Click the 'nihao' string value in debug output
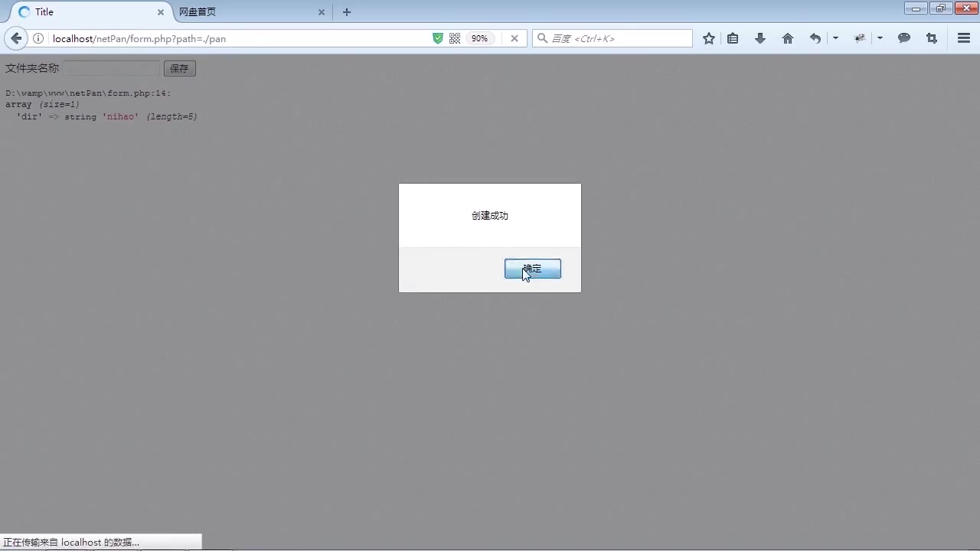 [x=120, y=117]
